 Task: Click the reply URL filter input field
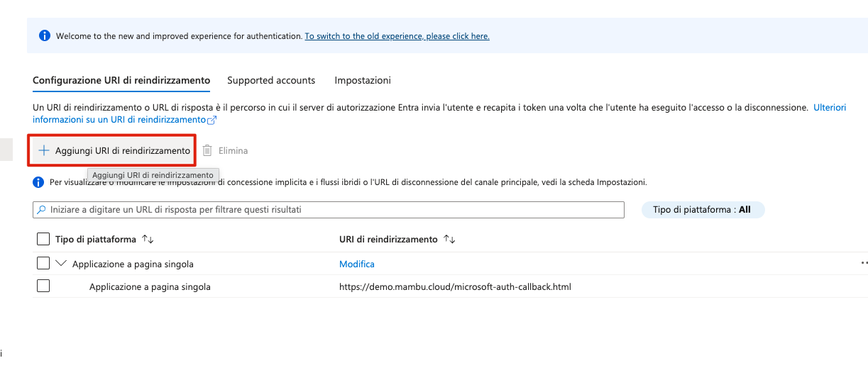point(329,210)
